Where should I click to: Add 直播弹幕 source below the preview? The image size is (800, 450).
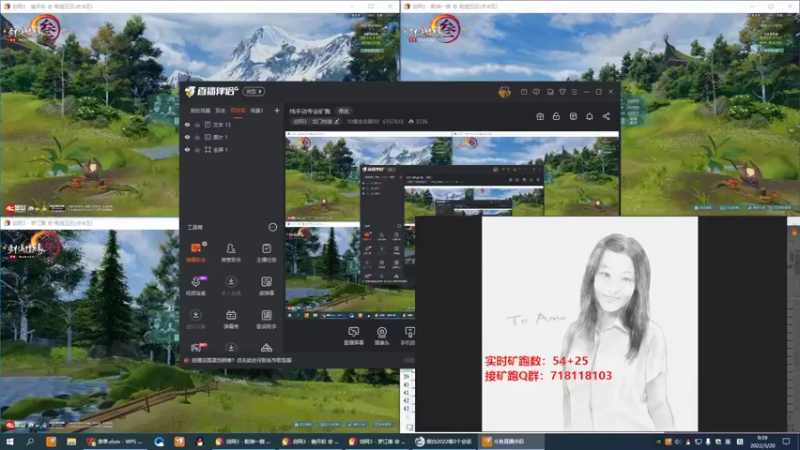coord(353,336)
